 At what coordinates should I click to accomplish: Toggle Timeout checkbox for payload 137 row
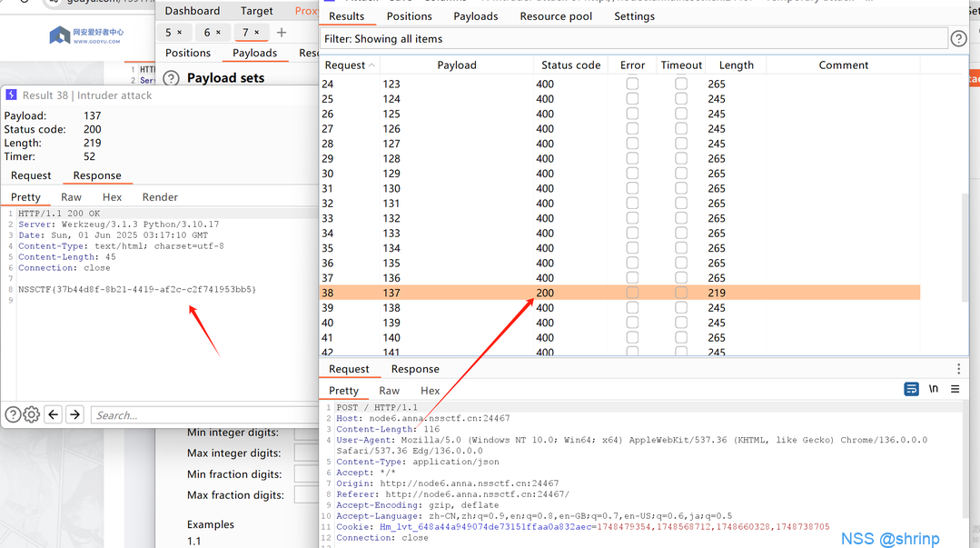[681, 292]
